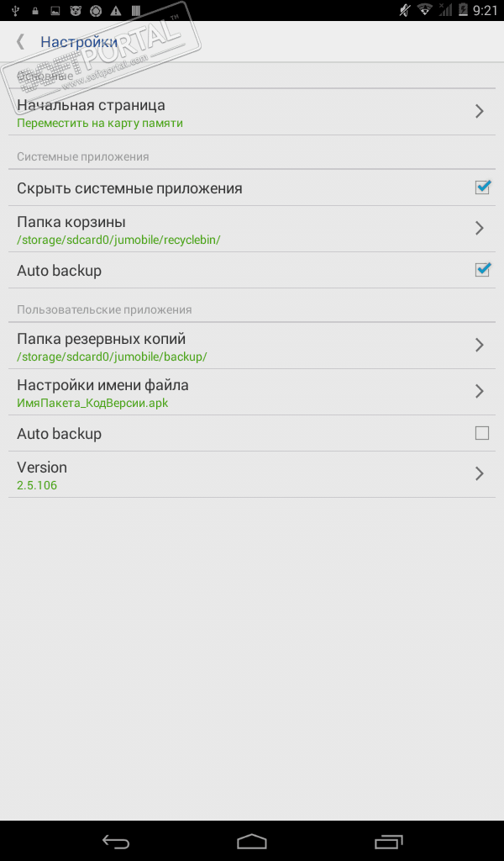Expand the Папка резервных копий chevron
Screen dimensions: 504x861
tap(480, 345)
